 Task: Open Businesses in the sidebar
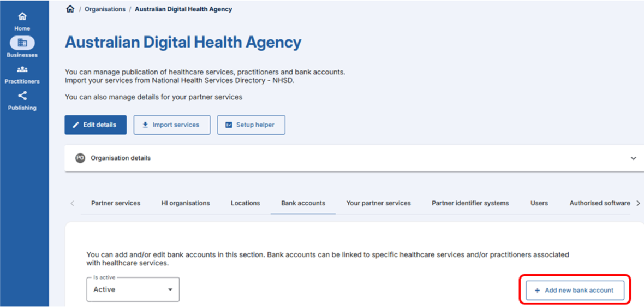(x=22, y=48)
